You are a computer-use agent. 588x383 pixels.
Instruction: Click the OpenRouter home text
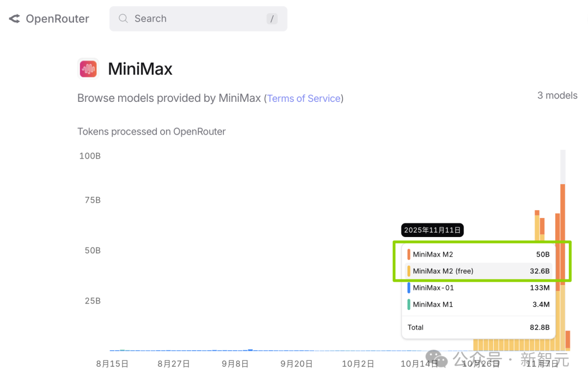click(57, 19)
